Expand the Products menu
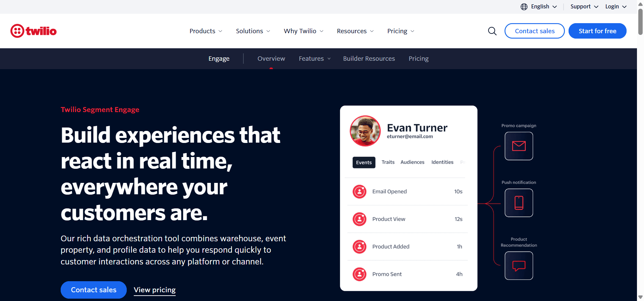The image size is (644, 301). coord(206,31)
